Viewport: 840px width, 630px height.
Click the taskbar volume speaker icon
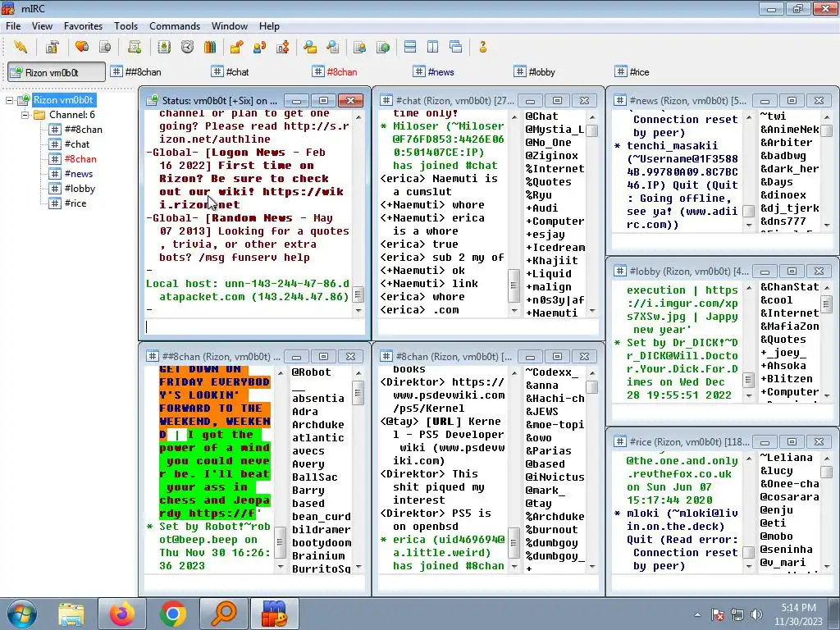756,615
